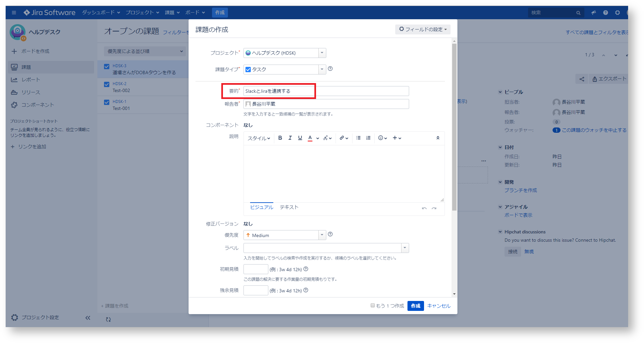Click the redo arrow in editor

click(x=434, y=208)
